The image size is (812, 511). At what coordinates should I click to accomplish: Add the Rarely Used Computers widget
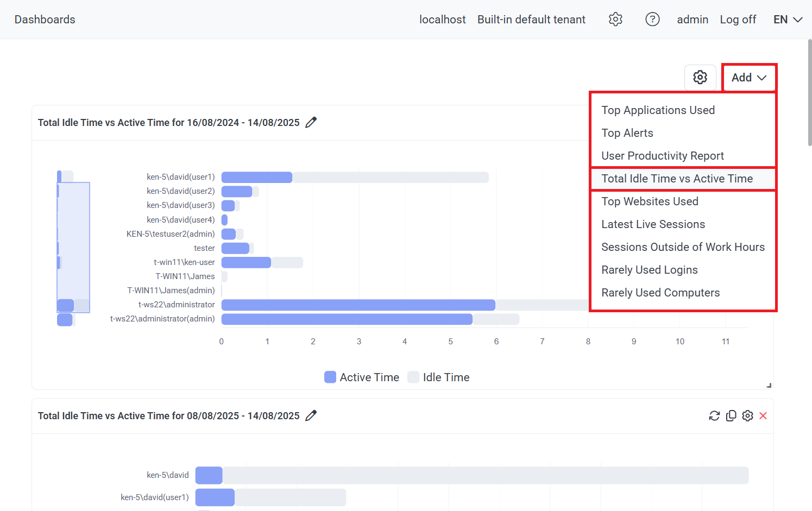660,293
